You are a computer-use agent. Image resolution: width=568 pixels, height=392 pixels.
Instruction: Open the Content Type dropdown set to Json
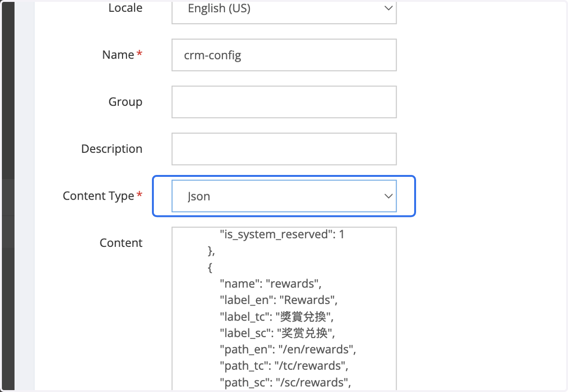click(284, 196)
